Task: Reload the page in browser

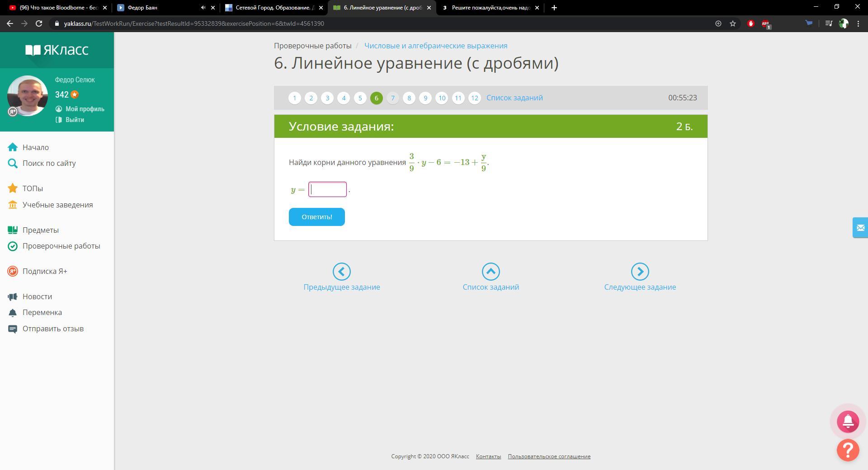Action: 39,23
